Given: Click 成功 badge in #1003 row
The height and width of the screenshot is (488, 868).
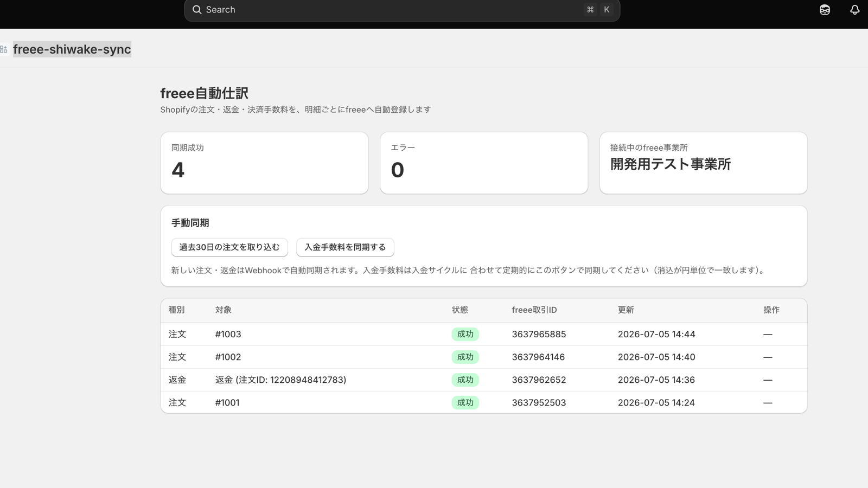Looking at the screenshot, I should coord(465,335).
